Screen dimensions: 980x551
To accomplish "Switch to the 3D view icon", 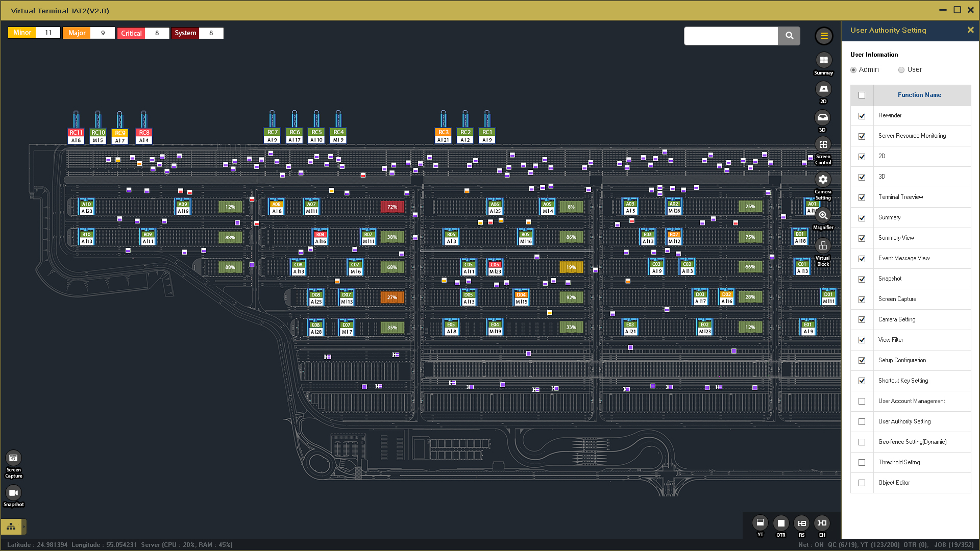I will pyautogui.click(x=822, y=118).
